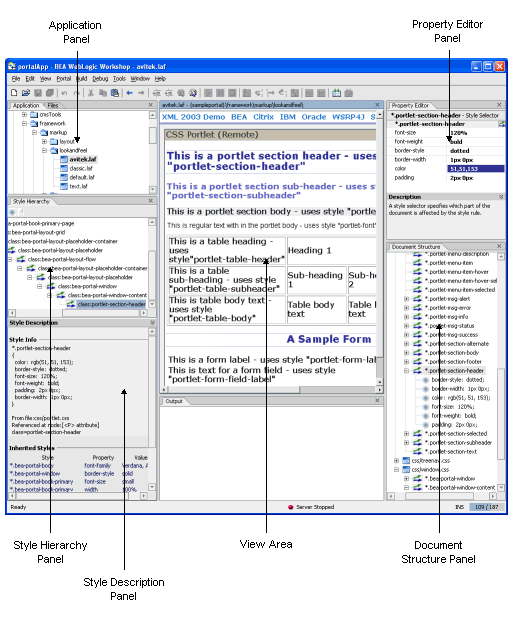Click the calendar-like toolbar icon with green top
The height and width of the screenshot is (620, 520).
337,93
